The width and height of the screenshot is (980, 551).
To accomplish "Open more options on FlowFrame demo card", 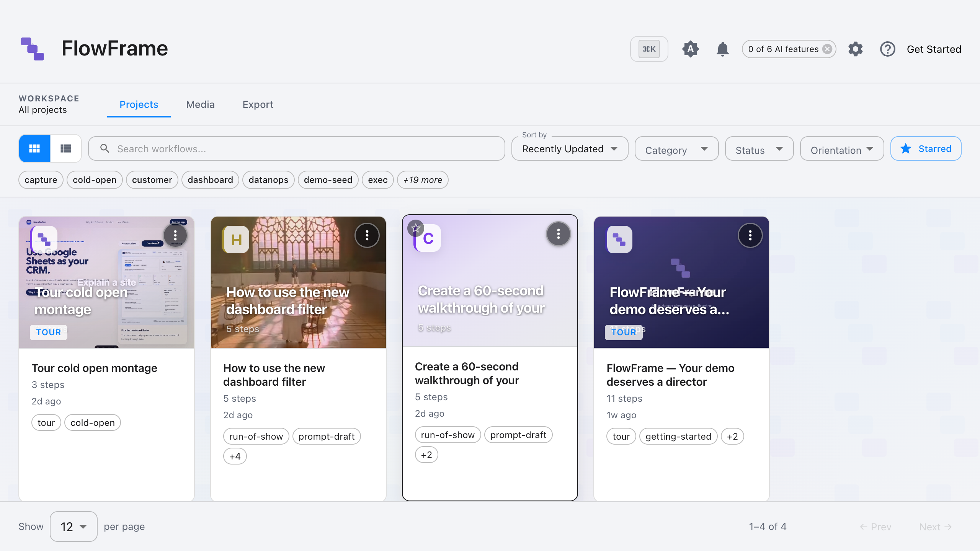I will coord(750,235).
